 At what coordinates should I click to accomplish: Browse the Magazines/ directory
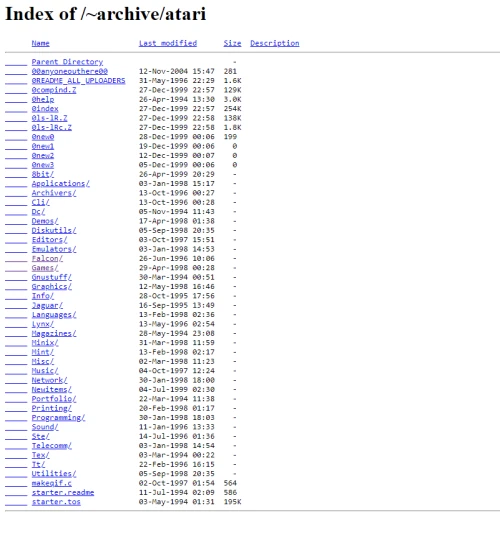pos(54,333)
